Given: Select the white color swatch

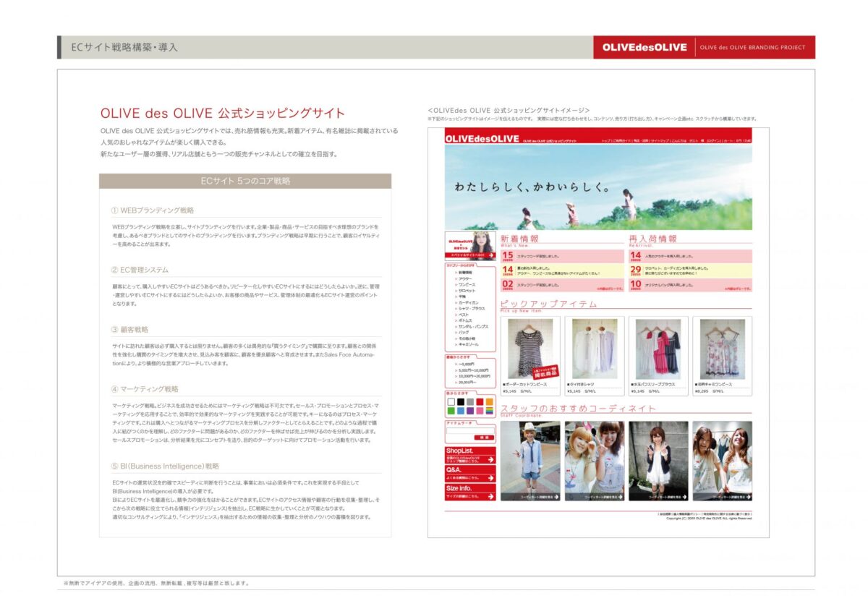Looking at the screenshot, I should coord(451,401).
